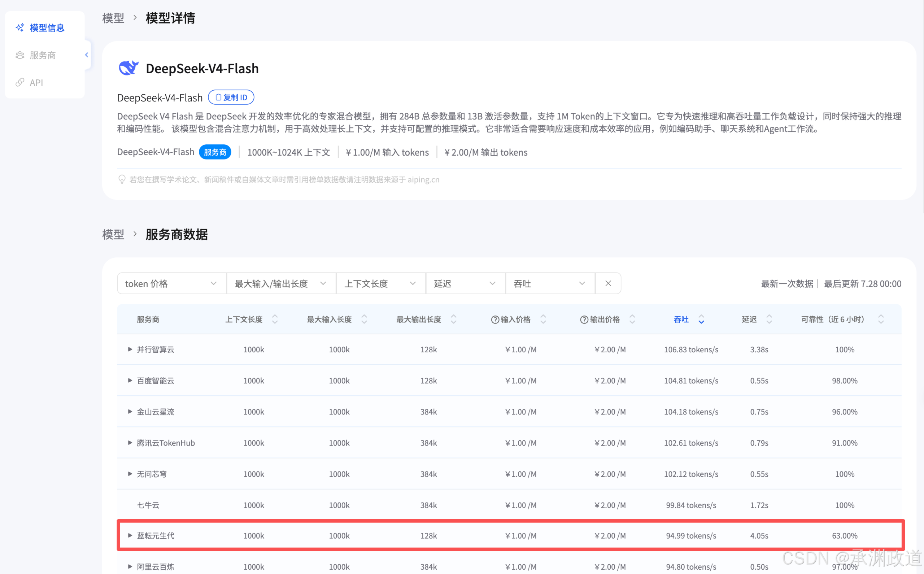Collapse sidebar with the blue arrow handle

pos(87,55)
